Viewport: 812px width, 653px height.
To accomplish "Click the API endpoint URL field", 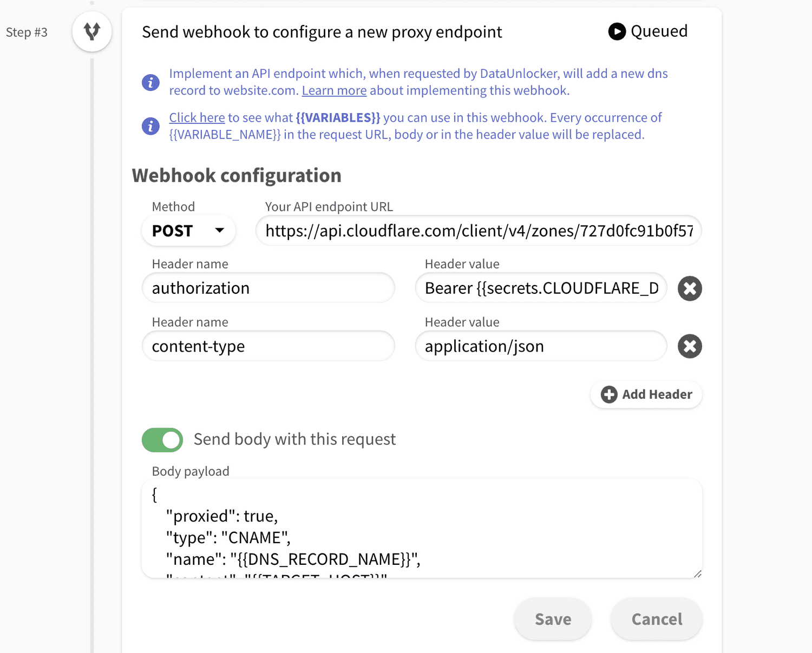I will (479, 230).
